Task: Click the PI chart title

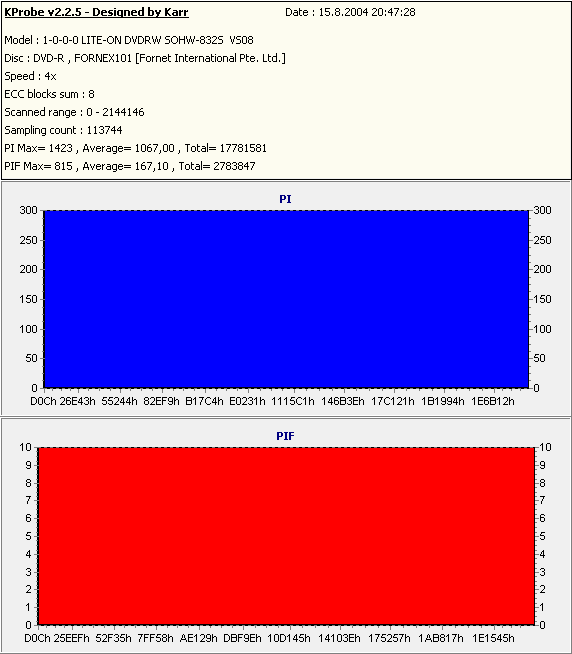Action: 285,199
